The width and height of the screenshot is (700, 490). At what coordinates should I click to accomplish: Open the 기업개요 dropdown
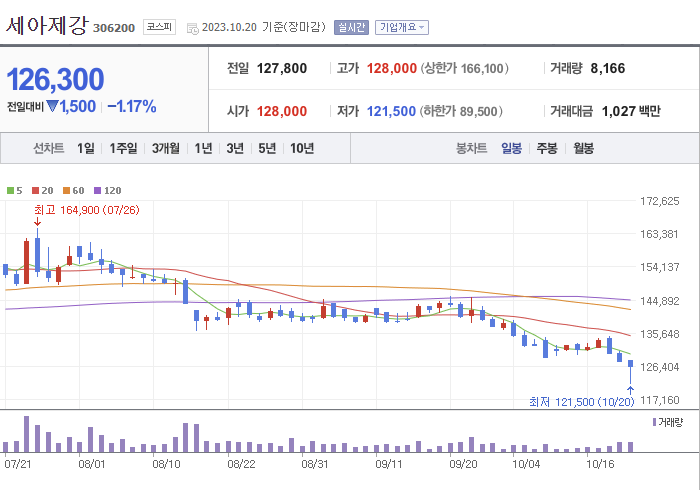(402, 27)
